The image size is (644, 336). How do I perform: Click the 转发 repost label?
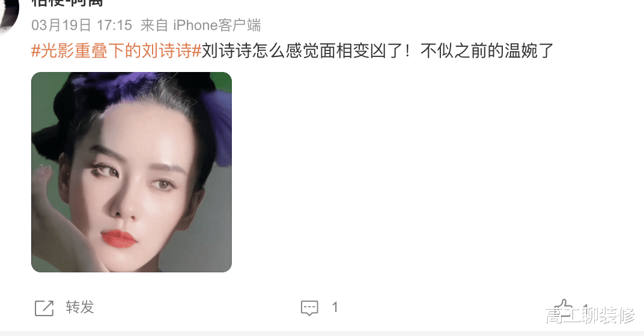coord(80,307)
